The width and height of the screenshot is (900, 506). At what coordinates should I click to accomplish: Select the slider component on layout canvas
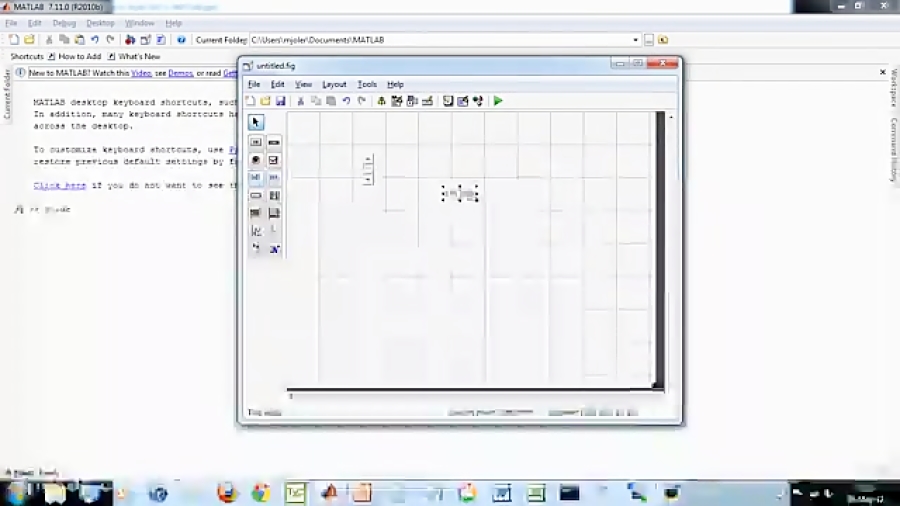coord(368,169)
